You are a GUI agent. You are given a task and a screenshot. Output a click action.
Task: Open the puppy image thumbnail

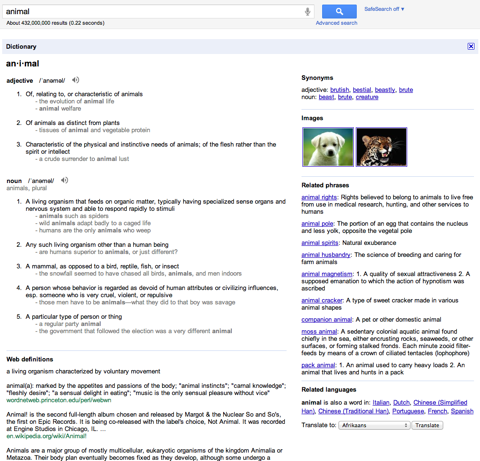(x=328, y=147)
